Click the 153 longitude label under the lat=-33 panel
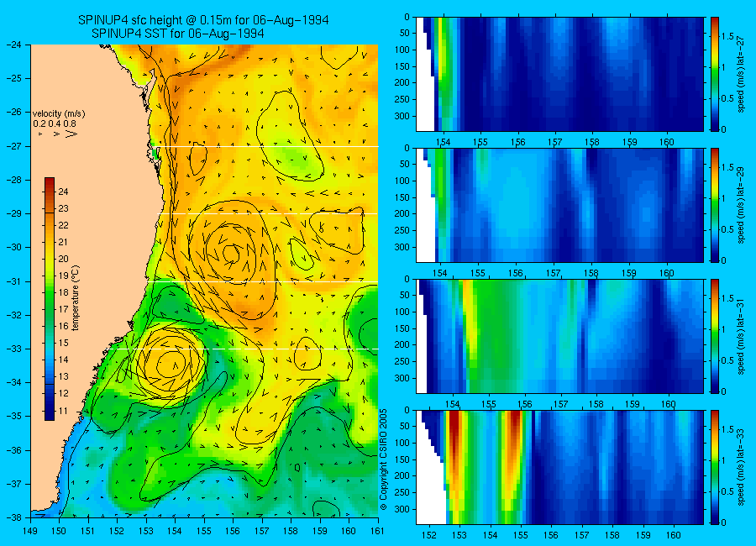This screenshot has height=546, width=756. pyautogui.click(x=459, y=535)
